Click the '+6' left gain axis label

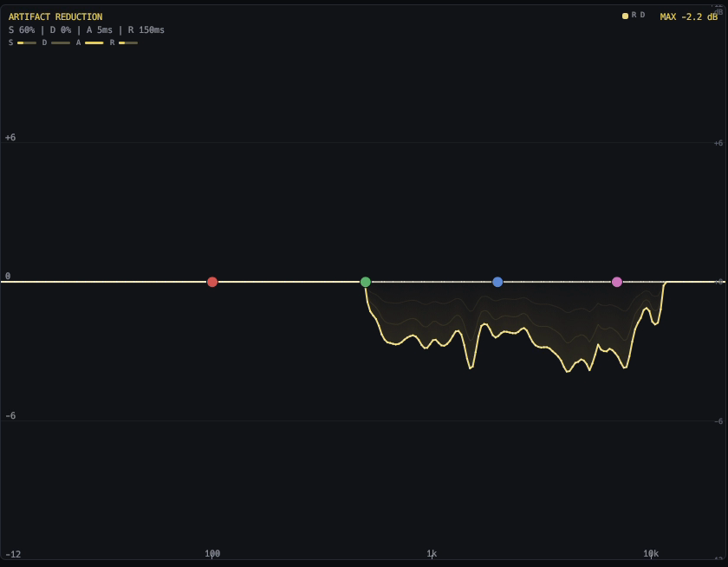click(10, 138)
